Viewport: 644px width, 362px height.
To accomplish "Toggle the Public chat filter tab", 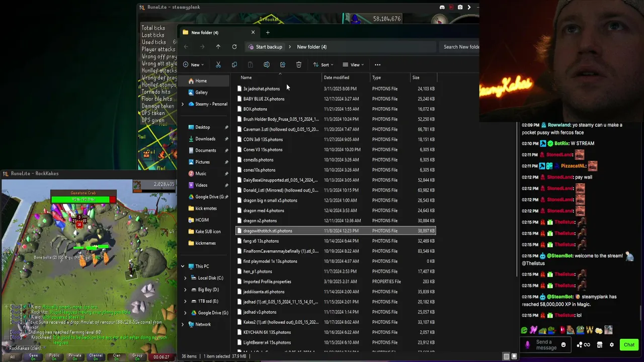I will coord(54,356).
